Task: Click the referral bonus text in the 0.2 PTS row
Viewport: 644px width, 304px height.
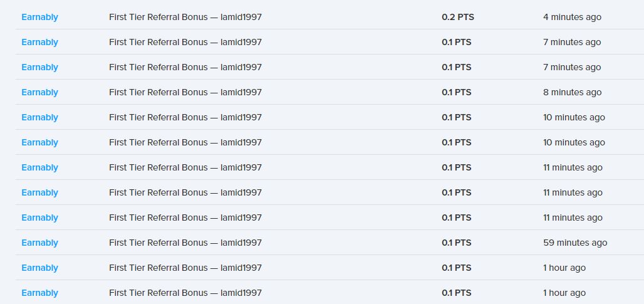Action: coord(185,17)
